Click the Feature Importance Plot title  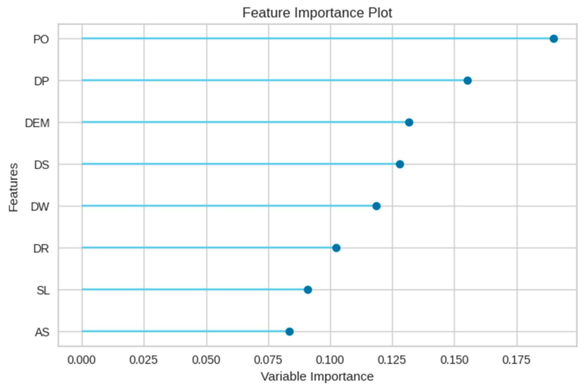(x=317, y=13)
